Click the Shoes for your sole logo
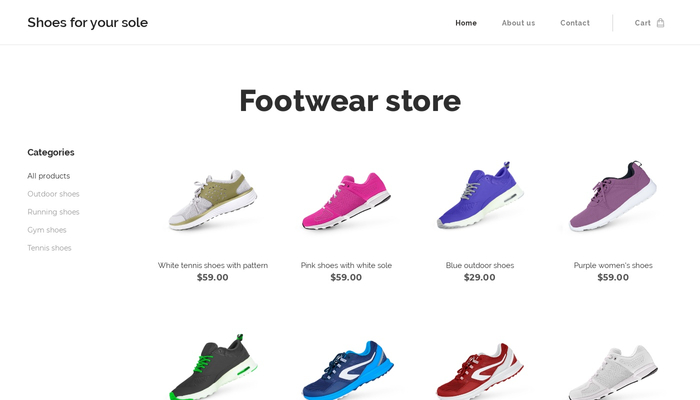 pyautogui.click(x=88, y=22)
